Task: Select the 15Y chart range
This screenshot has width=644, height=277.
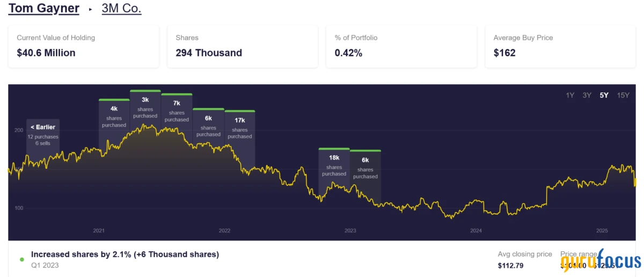Action: click(x=623, y=95)
